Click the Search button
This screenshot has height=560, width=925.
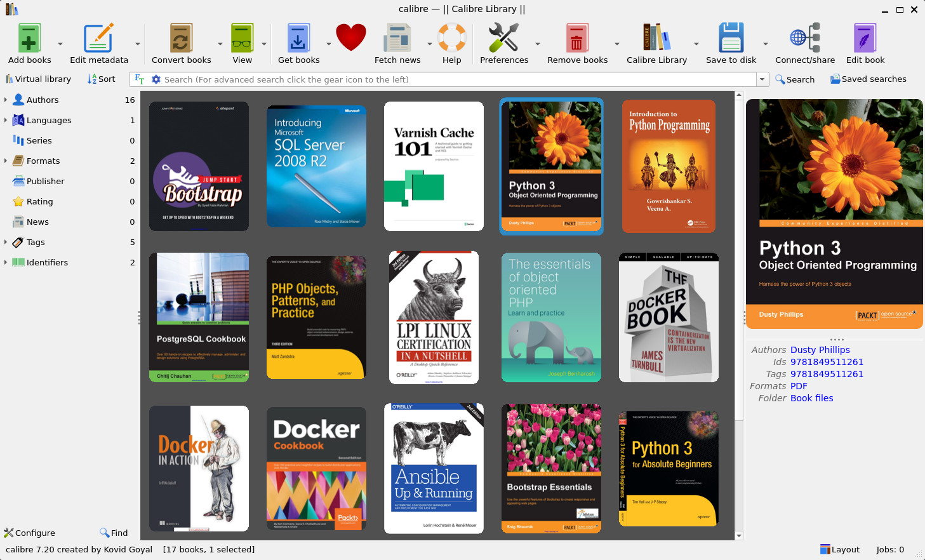click(x=795, y=79)
